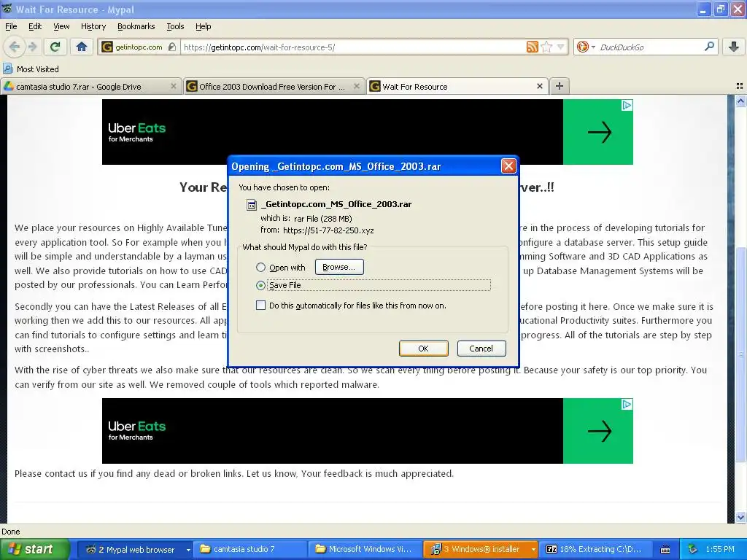Open the History menu
The image size is (747, 560).
pyautogui.click(x=93, y=26)
